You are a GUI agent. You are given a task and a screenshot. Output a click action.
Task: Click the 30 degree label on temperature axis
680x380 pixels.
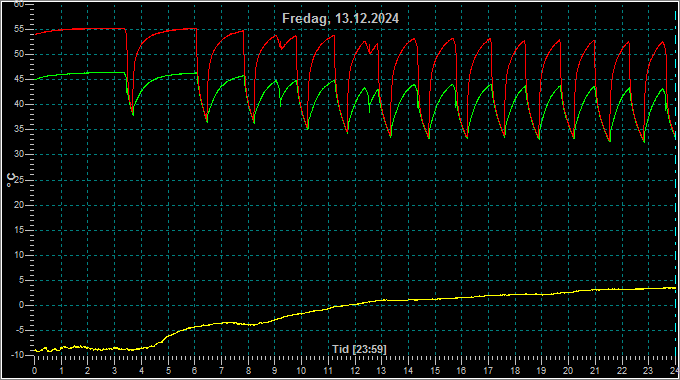(x=19, y=154)
